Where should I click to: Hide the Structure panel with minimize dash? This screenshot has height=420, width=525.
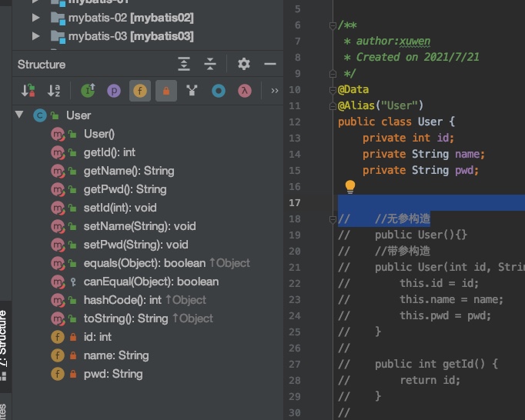coord(269,65)
